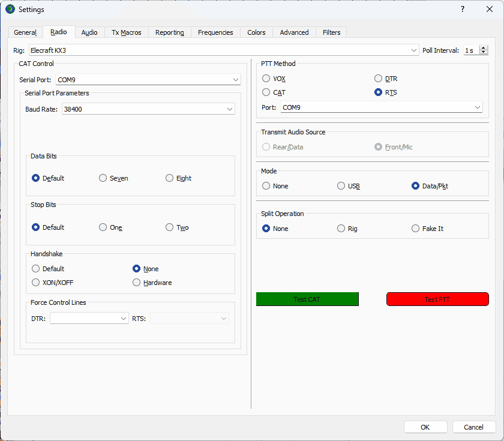Set Data Bits to Eight
Viewport: 504px width, 441px height.
(170, 178)
